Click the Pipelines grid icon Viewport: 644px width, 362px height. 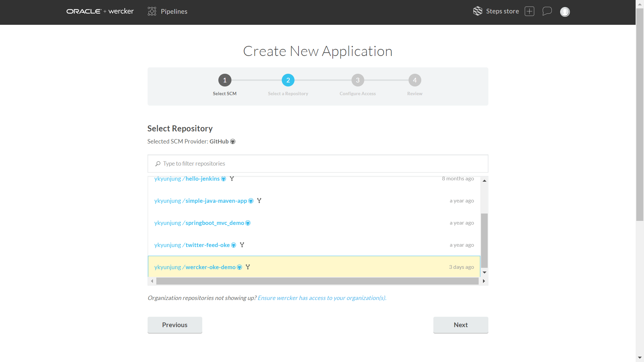[x=152, y=11]
